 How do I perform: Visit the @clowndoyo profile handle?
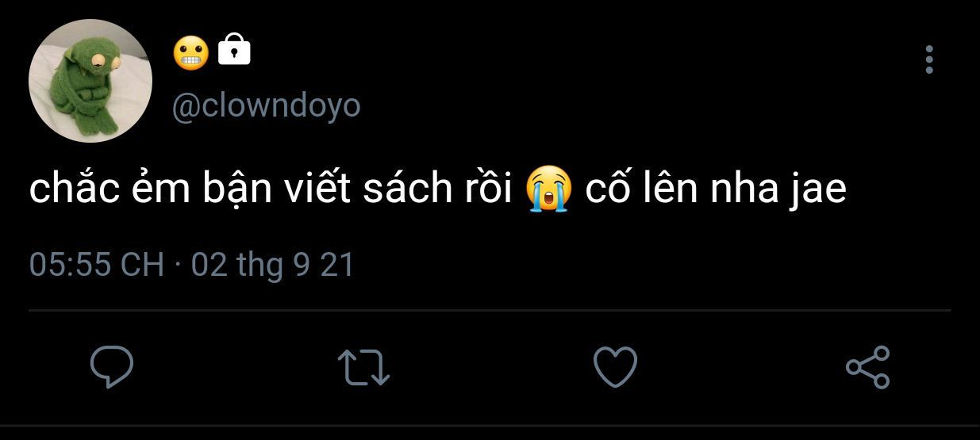pyautogui.click(x=266, y=105)
